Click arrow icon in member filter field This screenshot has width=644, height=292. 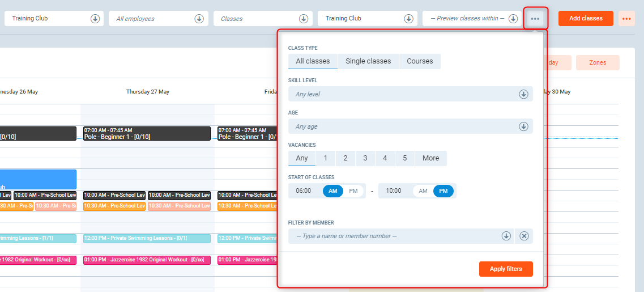506,236
